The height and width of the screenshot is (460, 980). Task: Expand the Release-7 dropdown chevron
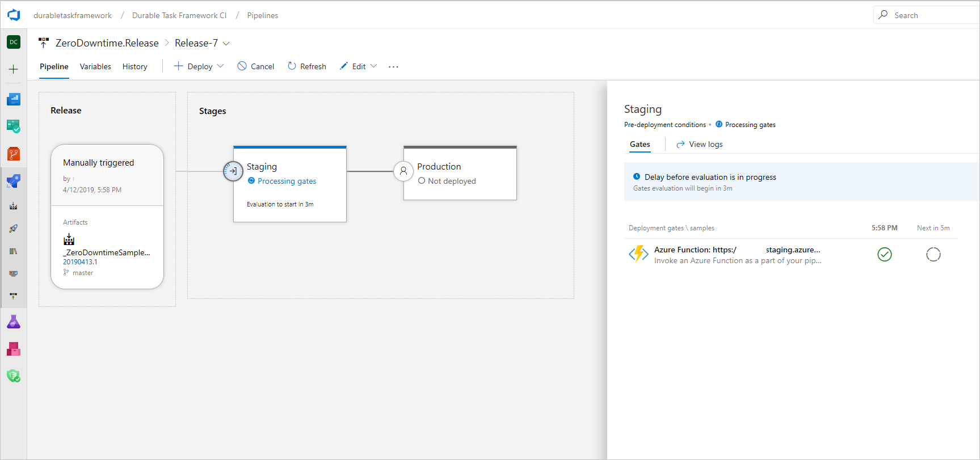pos(226,43)
